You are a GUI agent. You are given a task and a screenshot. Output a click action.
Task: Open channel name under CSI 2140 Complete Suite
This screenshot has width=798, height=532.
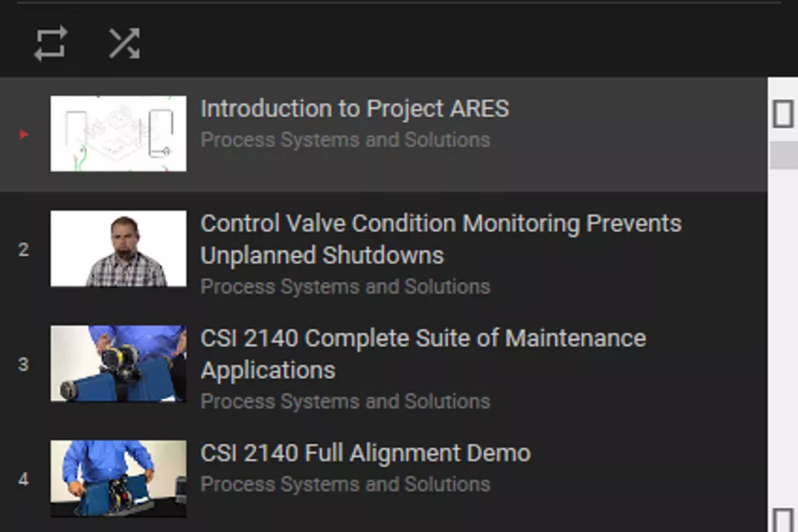(345, 401)
